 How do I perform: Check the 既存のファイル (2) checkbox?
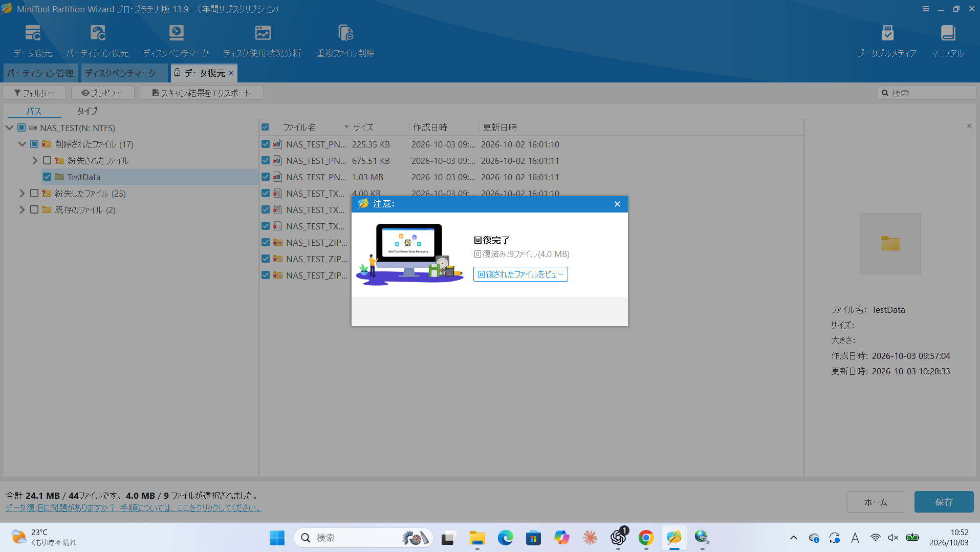34,209
